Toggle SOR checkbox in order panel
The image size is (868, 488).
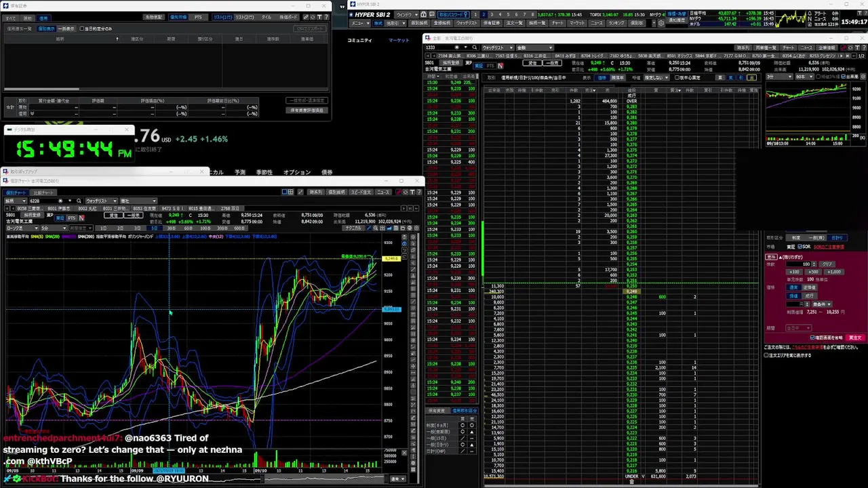pos(800,247)
